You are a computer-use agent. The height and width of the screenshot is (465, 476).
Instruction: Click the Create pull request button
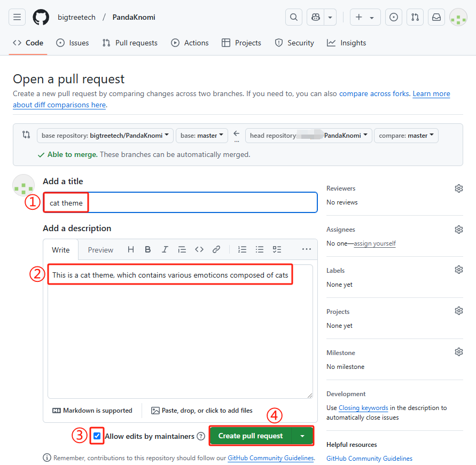(x=251, y=436)
